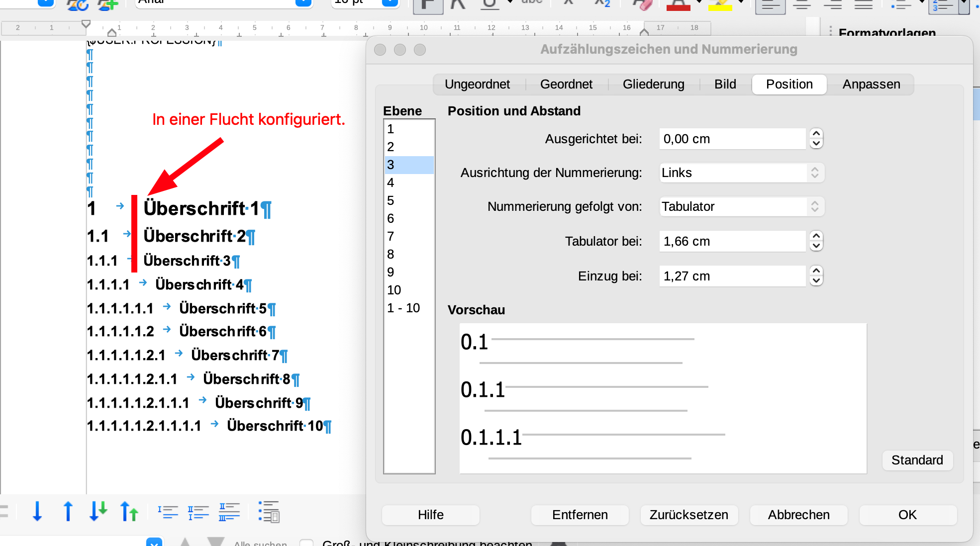Screen dimensions: 980x546
Task: Move item up with subpoints icon
Action: click(x=129, y=512)
